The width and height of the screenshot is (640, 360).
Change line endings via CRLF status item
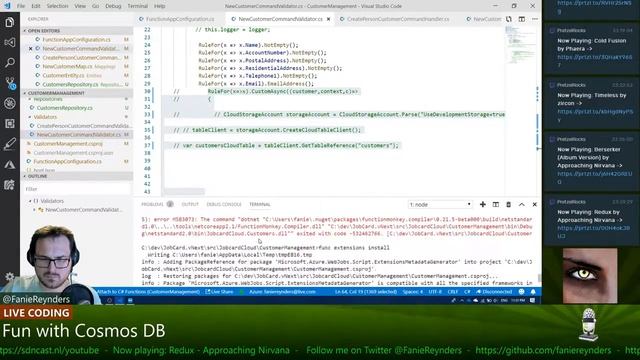453,292
